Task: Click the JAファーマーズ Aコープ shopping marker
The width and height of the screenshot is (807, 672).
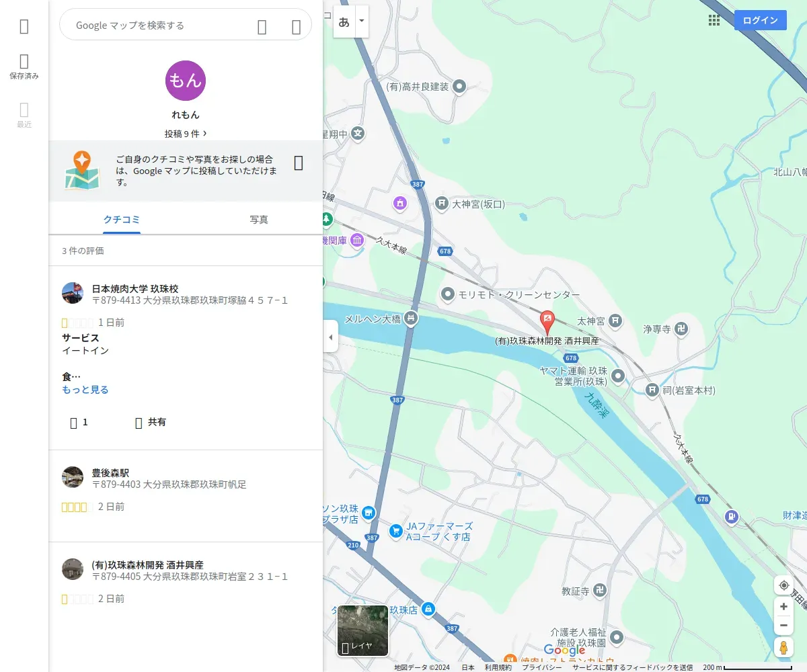Action: (396, 530)
